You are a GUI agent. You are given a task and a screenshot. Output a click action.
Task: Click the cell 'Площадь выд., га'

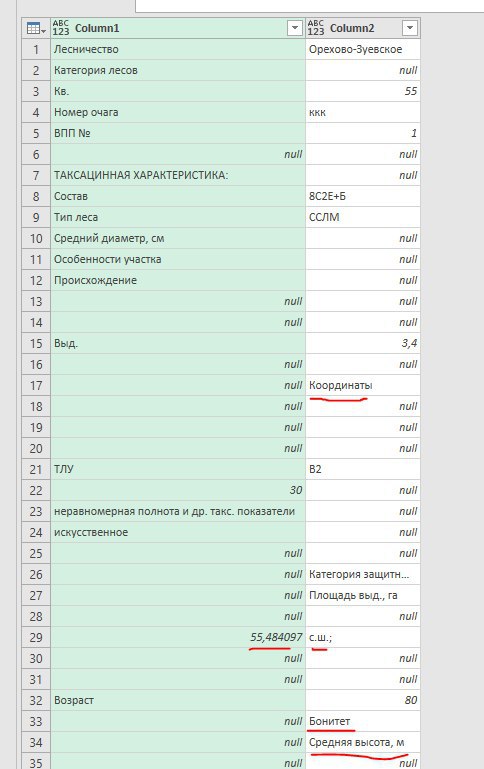[363, 595]
